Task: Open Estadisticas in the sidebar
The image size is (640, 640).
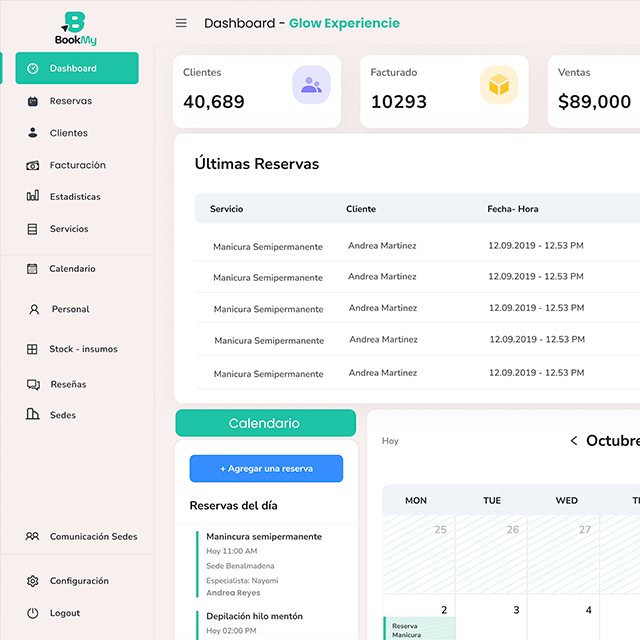Action: pos(75,197)
